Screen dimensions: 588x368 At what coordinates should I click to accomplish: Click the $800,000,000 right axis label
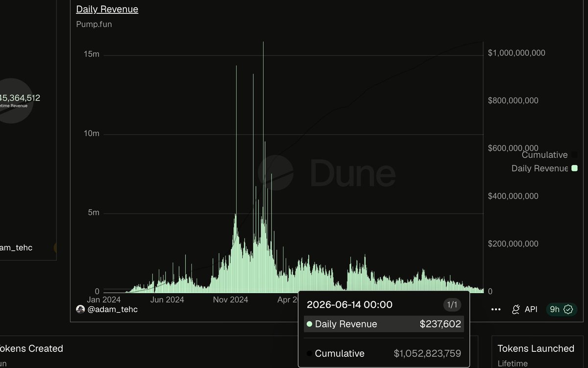(513, 100)
